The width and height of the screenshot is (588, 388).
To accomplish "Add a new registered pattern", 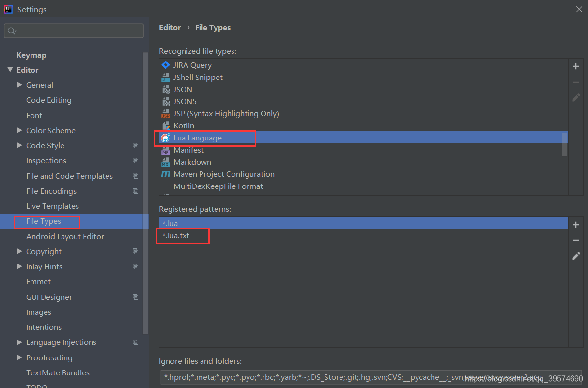I will [x=576, y=225].
